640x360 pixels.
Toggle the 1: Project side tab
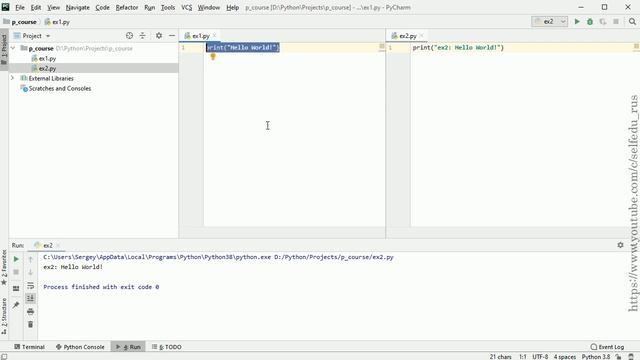pos(4,49)
